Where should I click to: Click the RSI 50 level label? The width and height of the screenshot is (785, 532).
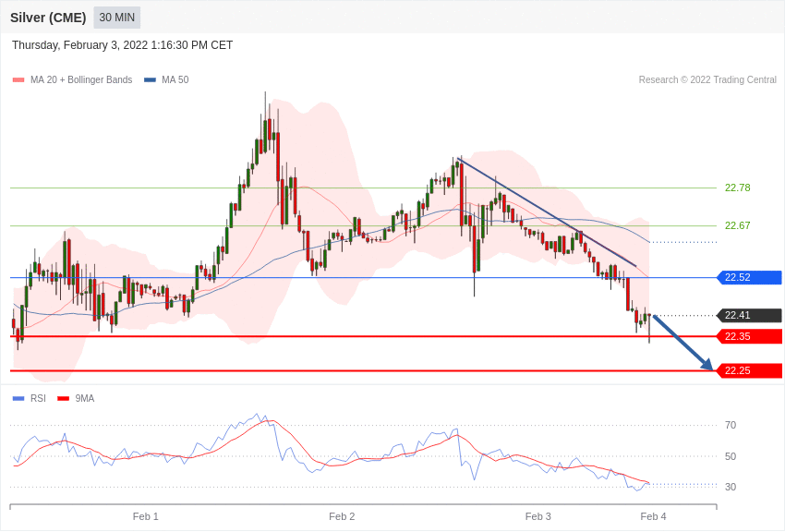(731, 456)
